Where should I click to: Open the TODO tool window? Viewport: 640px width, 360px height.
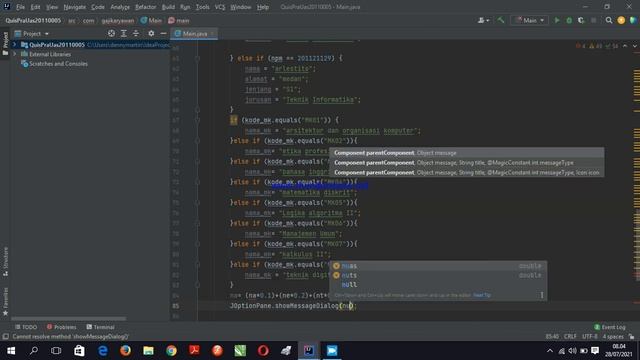tap(26, 327)
